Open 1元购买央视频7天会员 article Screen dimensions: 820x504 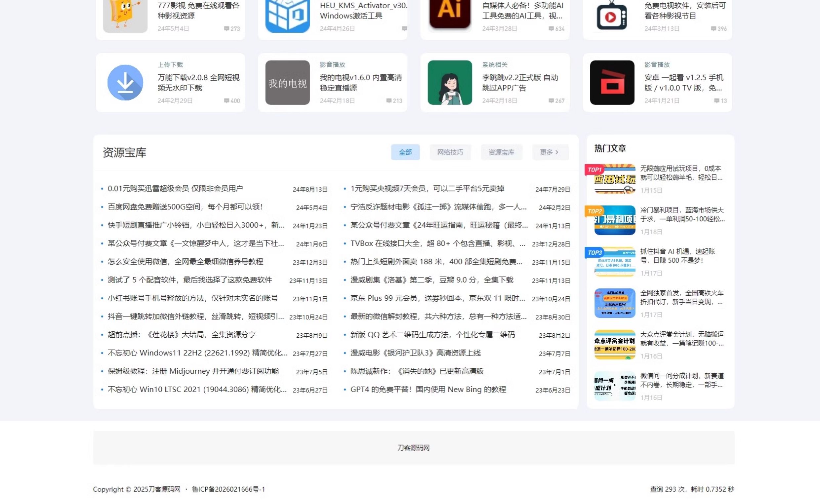pos(427,189)
